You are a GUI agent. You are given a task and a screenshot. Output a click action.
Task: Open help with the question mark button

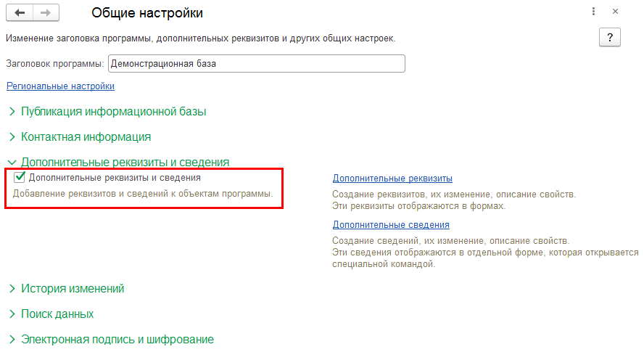click(x=610, y=38)
